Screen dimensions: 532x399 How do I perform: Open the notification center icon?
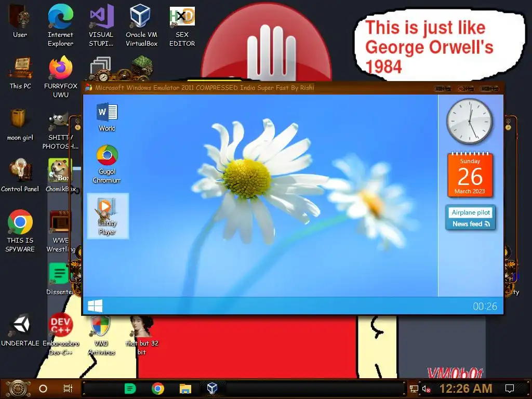coord(510,389)
